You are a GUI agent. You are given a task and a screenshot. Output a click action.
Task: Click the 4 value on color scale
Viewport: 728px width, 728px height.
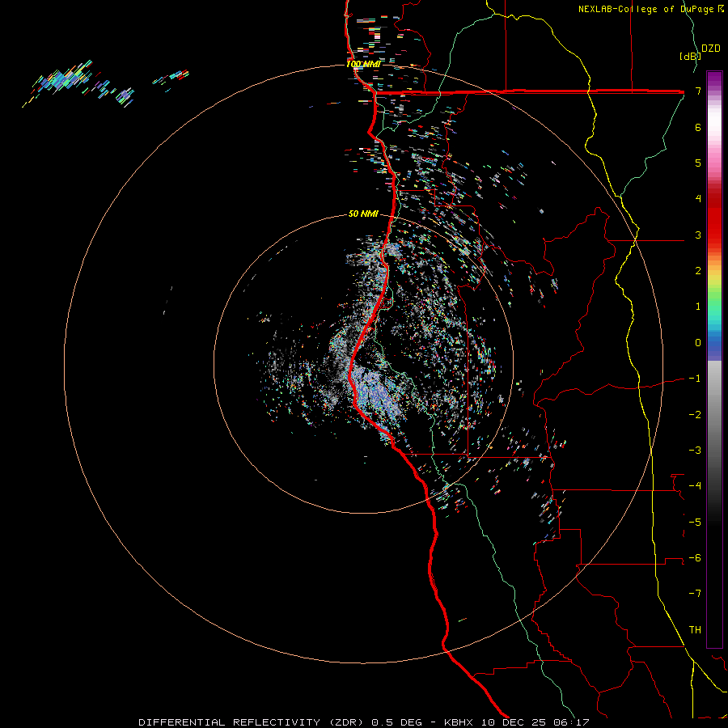(698, 199)
